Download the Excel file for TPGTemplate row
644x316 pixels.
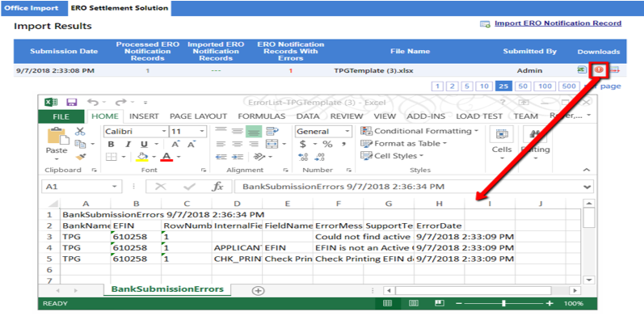tap(581, 70)
